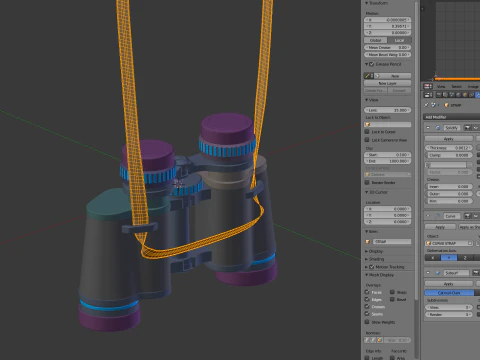Screen dimensions: 480x360
Task: Open the UV editor type selector icon
Action: click(428, 86)
